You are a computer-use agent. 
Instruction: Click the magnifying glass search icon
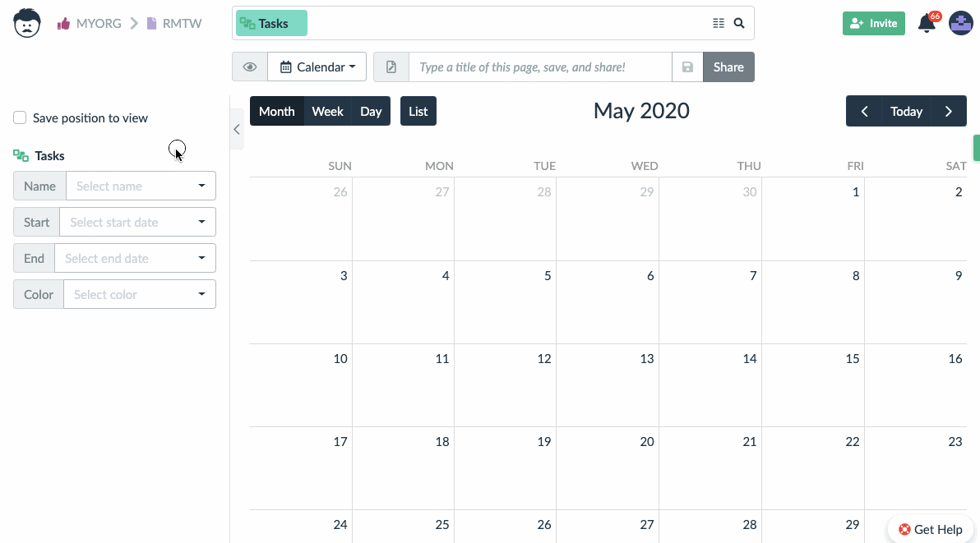click(739, 23)
